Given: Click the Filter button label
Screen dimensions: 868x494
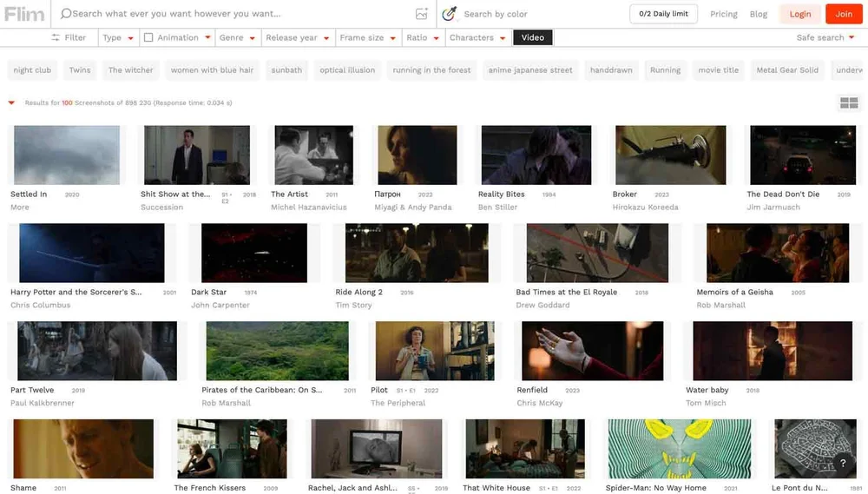Looking at the screenshot, I should pos(76,37).
